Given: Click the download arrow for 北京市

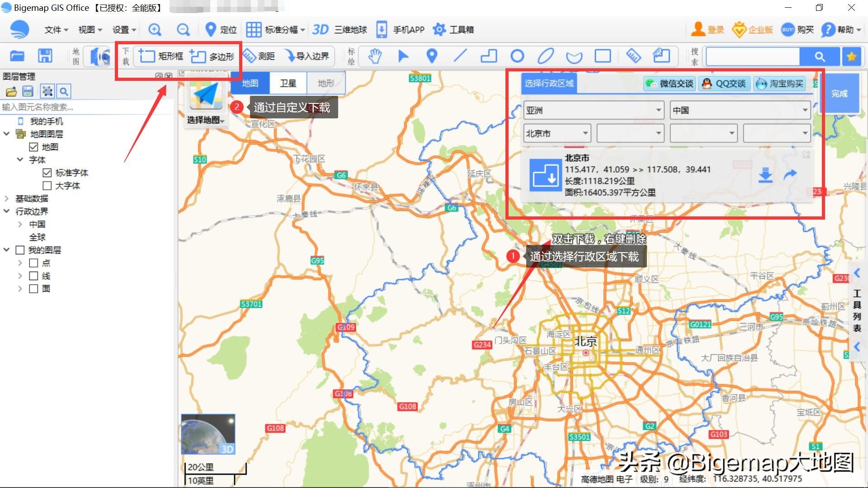Looking at the screenshot, I should [x=765, y=175].
